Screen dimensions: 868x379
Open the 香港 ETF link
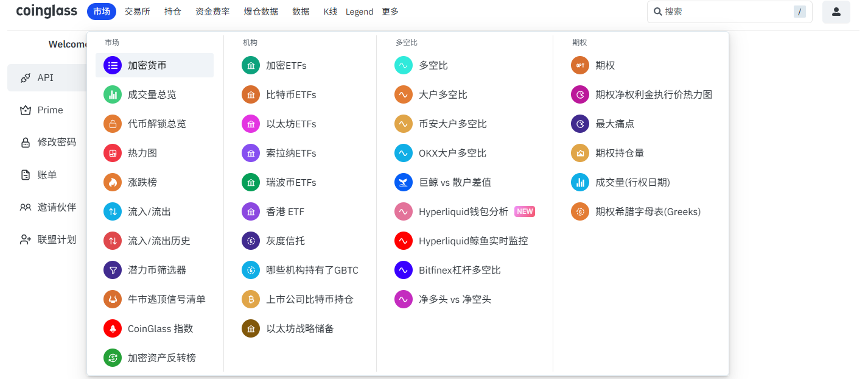(x=285, y=211)
